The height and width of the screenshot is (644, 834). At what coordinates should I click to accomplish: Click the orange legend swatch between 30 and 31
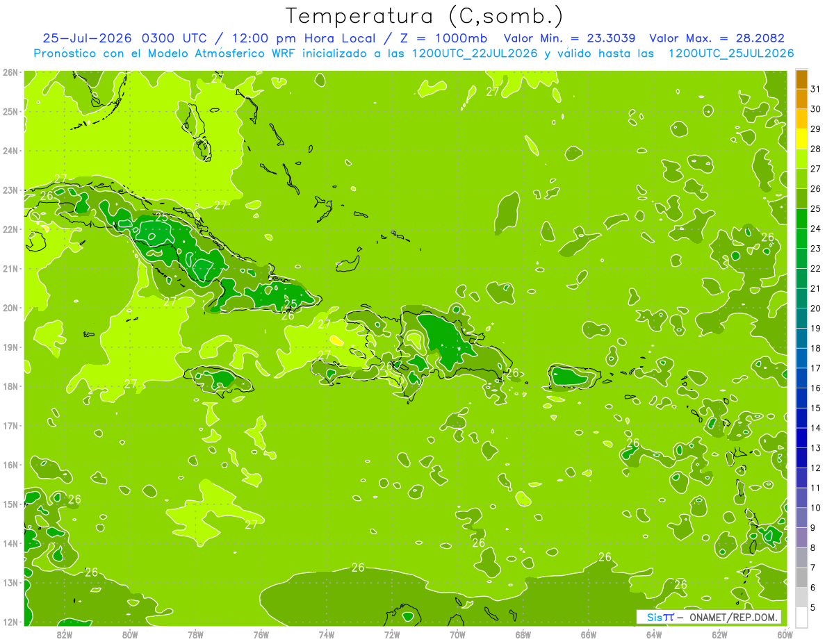point(801,99)
